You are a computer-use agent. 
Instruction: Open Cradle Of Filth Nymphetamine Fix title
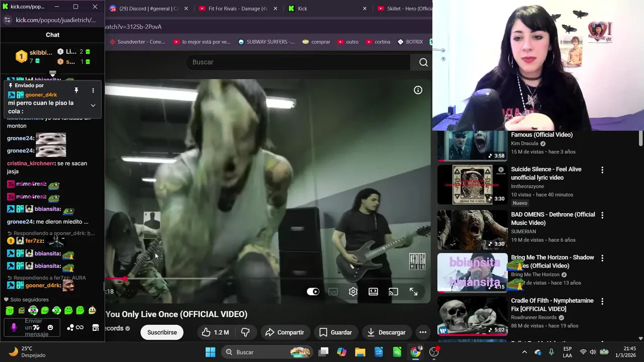(x=552, y=305)
